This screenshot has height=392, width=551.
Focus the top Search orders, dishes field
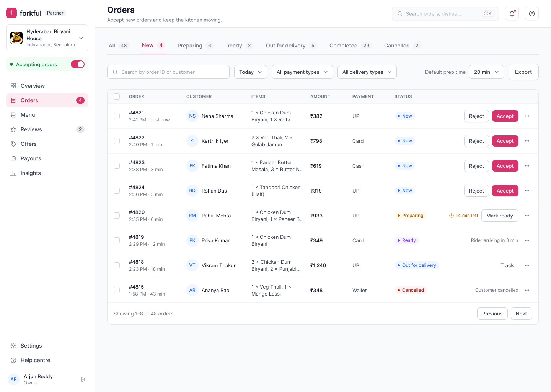click(445, 14)
